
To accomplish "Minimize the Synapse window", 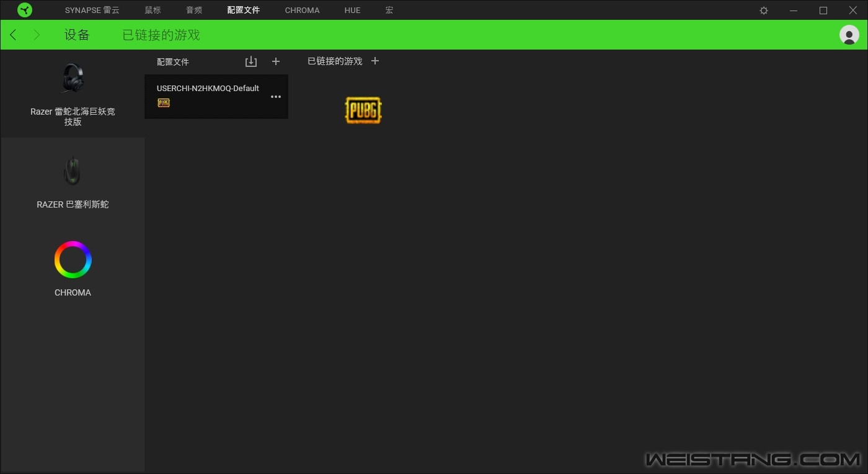I will (794, 11).
